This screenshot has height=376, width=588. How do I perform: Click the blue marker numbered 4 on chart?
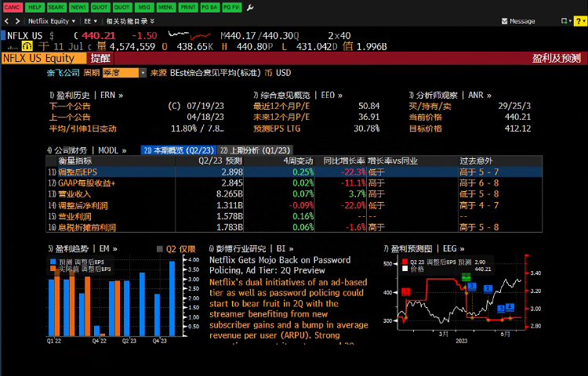pyautogui.click(x=510, y=307)
